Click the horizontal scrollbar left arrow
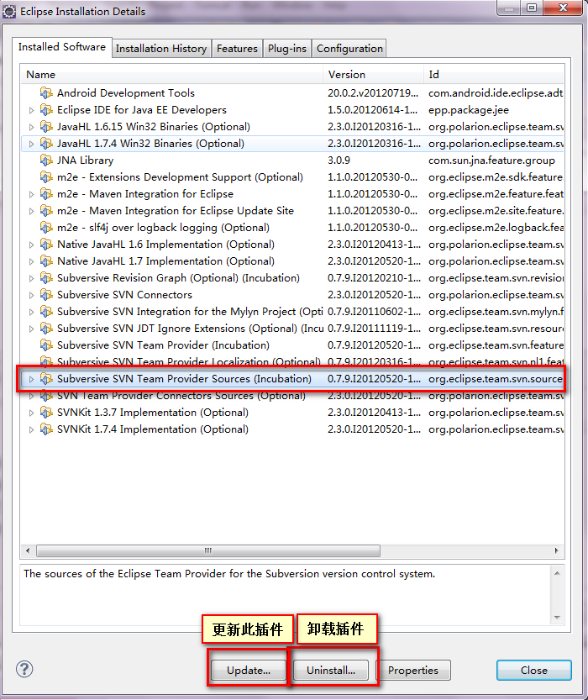 click(28, 550)
